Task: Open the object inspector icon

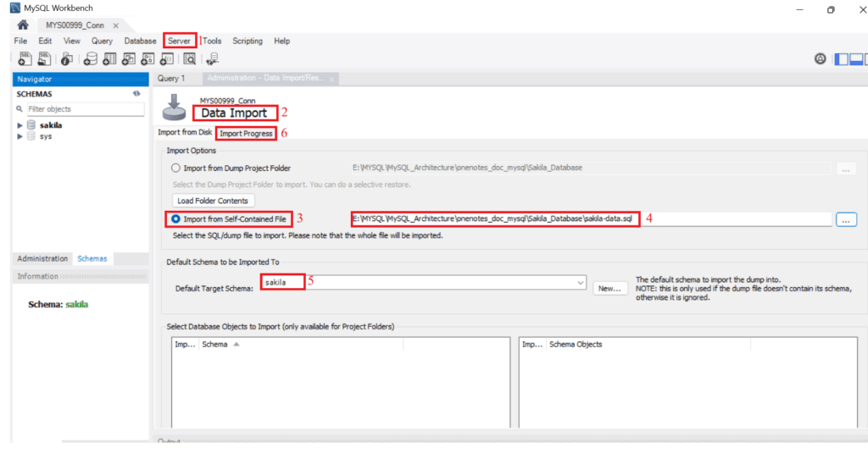Action: pos(67,58)
